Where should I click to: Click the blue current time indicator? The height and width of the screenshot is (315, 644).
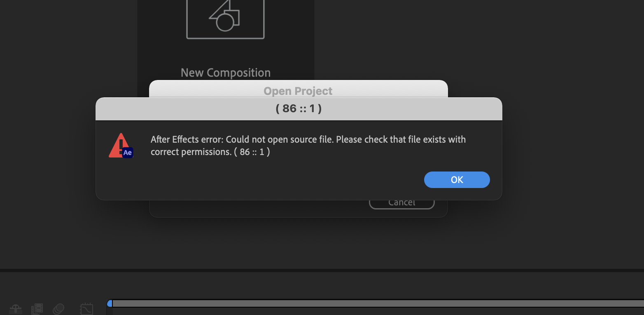pyautogui.click(x=110, y=303)
